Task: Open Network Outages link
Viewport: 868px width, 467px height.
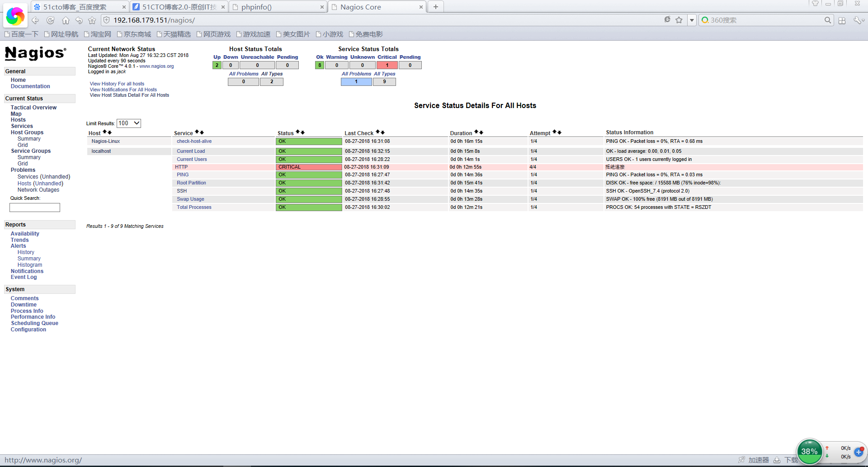Action: tap(38, 190)
